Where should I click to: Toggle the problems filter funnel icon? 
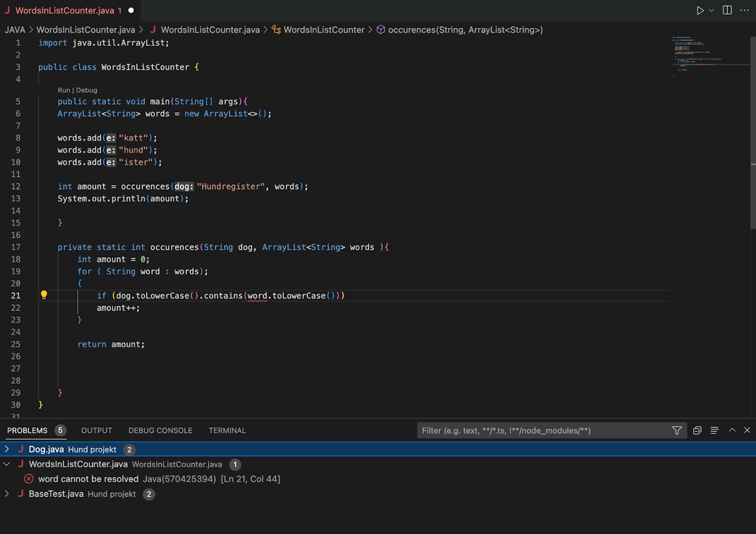point(677,430)
